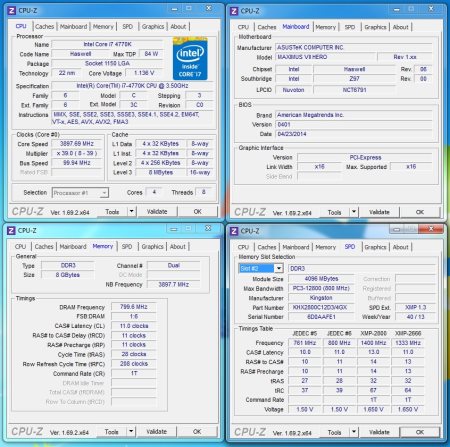The width and height of the screenshot is (450, 447).
Task: Open the Graphics tab in the CPU window
Action: pos(153,26)
